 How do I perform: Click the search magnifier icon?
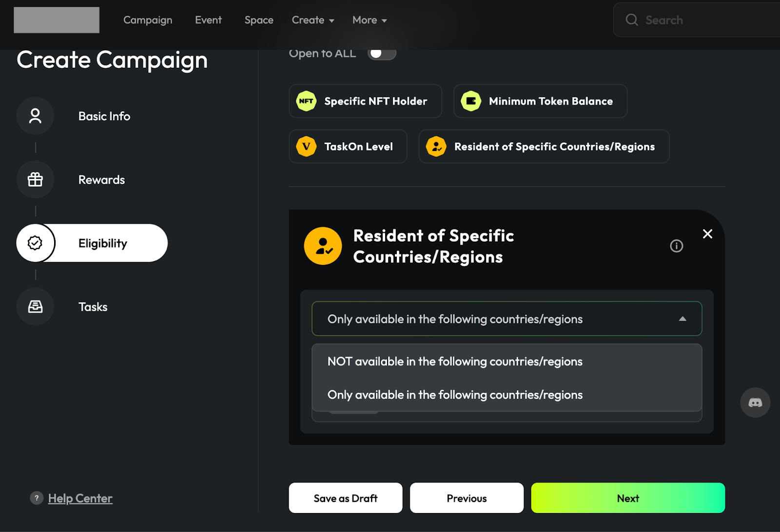coord(632,20)
